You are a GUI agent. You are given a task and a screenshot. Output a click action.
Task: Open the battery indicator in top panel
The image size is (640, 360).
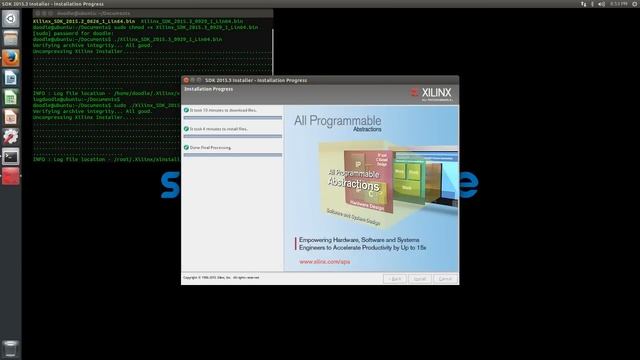click(592, 4)
